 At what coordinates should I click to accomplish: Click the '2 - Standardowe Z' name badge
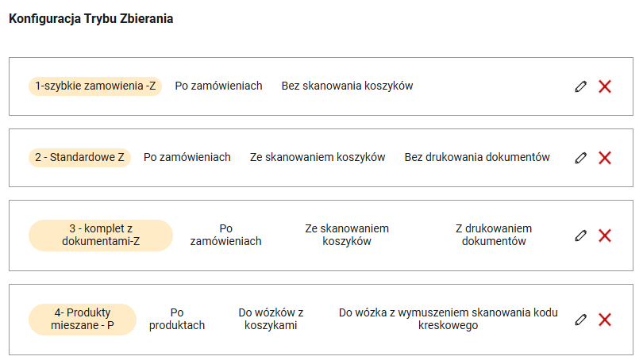tap(80, 158)
